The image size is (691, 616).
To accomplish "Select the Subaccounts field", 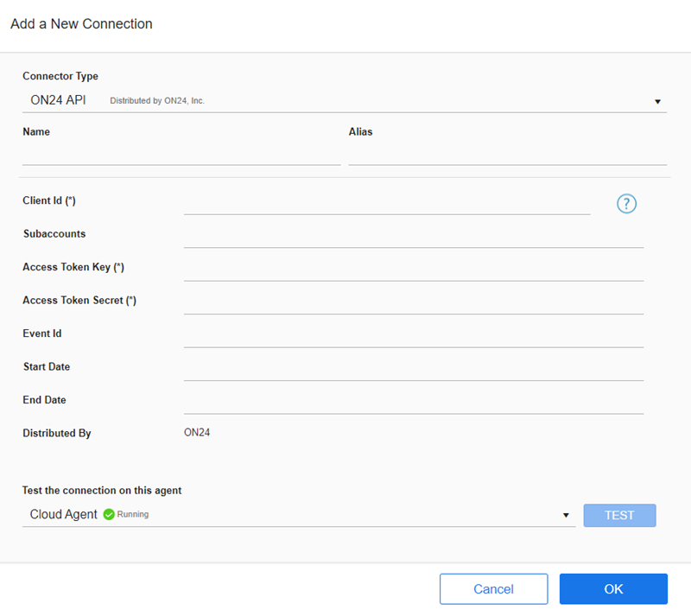I will [x=413, y=241].
